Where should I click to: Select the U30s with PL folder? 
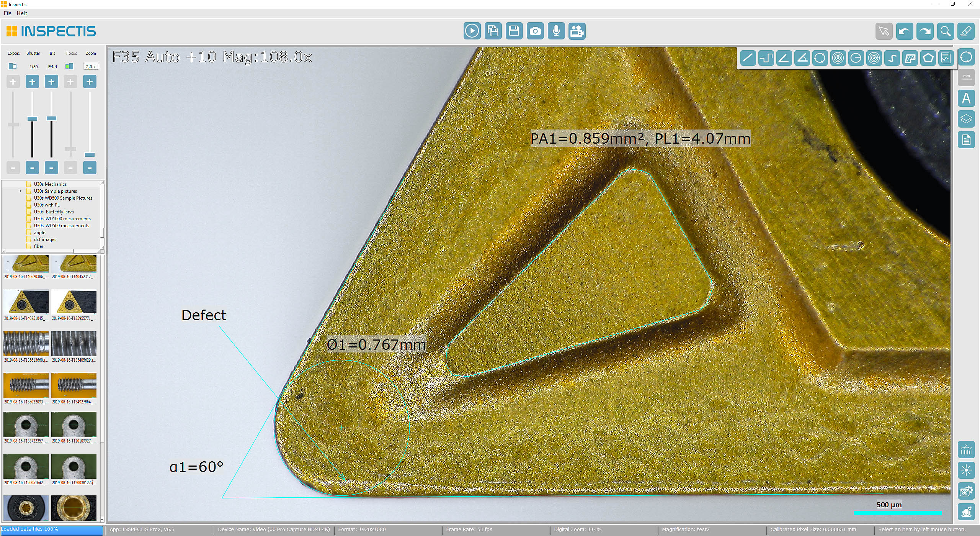pos(47,205)
